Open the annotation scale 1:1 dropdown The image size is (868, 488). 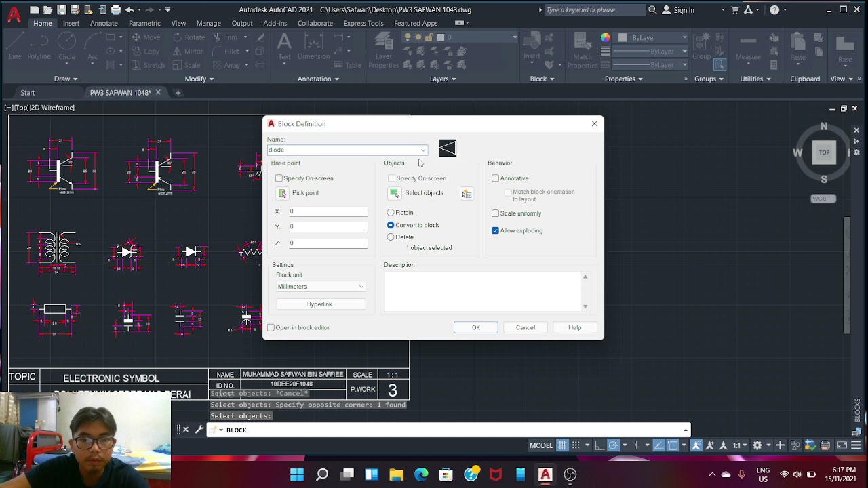(739, 445)
